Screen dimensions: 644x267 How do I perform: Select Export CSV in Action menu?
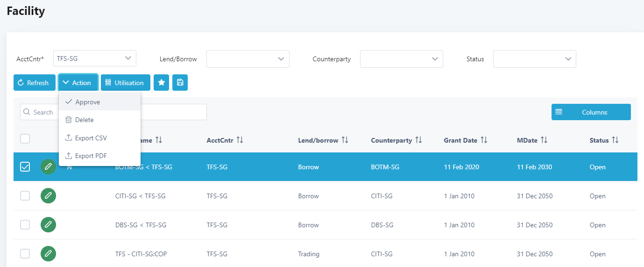[91, 138]
